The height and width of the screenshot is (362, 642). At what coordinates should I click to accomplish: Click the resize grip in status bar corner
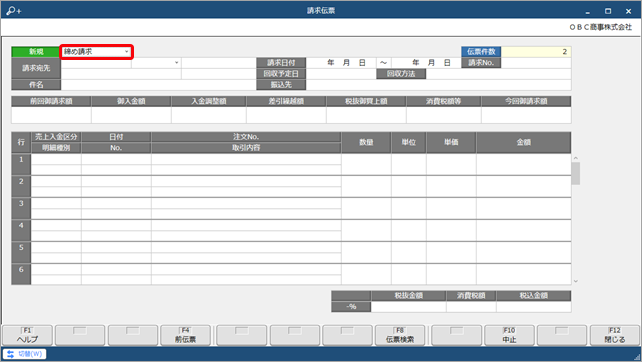click(637, 357)
